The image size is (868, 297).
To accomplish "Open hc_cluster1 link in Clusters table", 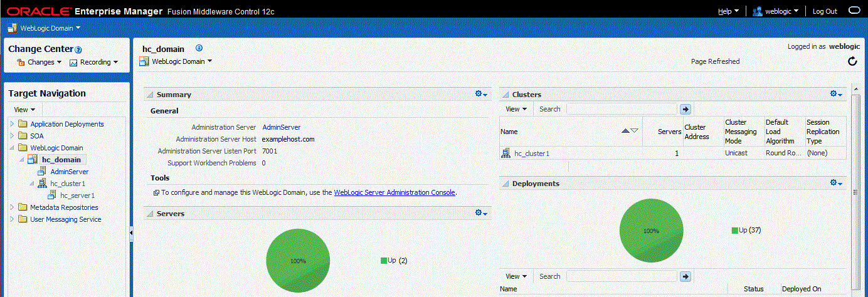I will click(x=532, y=153).
